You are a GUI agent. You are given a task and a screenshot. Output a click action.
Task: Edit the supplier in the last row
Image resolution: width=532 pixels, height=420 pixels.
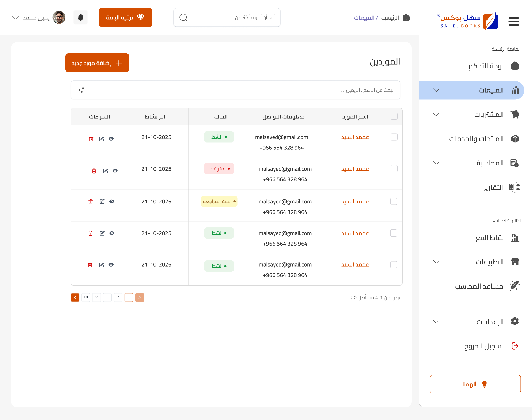pyautogui.click(x=102, y=265)
